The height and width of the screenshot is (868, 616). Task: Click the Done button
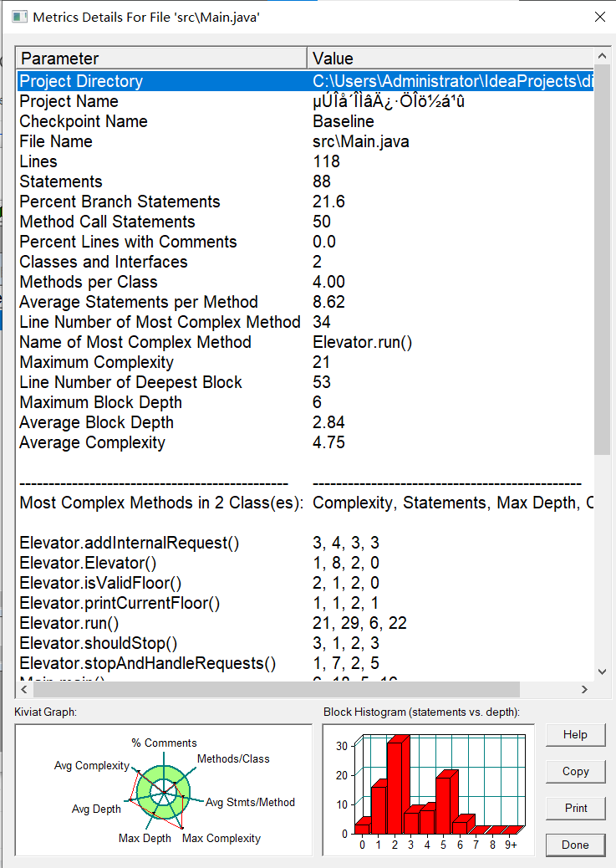pos(575,845)
